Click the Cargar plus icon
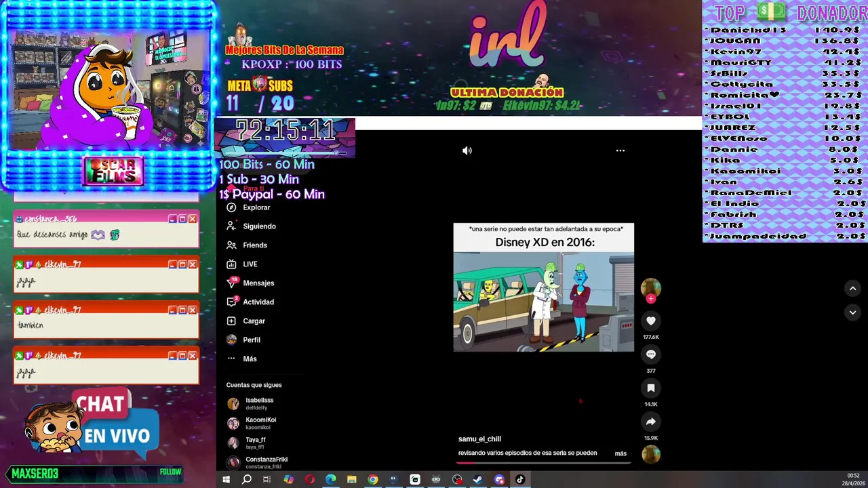The width and height of the screenshot is (868, 488). tap(231, 321)
